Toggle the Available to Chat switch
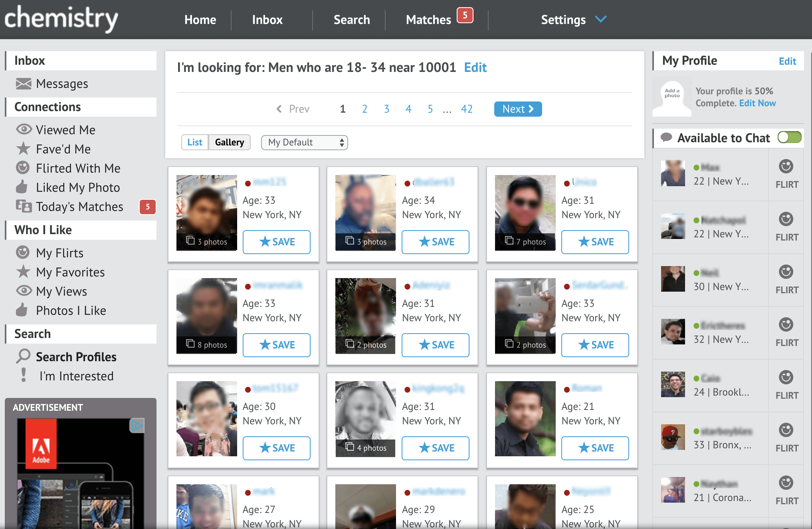Viewport: 812px width, 529px height. (x=789, y=137)
